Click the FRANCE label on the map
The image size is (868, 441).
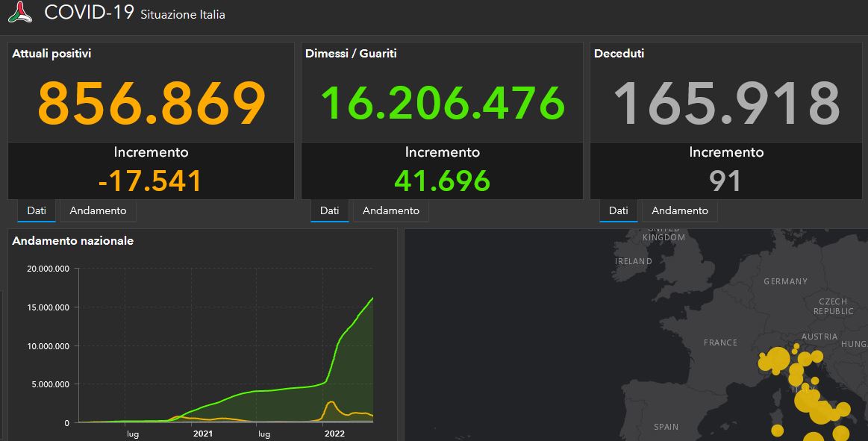(720, 343)
